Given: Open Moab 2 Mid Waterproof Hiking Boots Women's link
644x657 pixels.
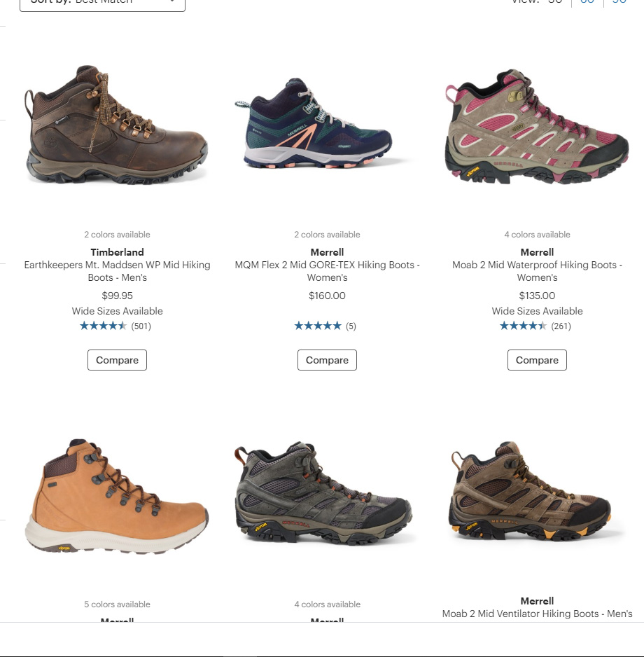Looking at the screenshot, I should pyautogui.click(x=537, y=271).
